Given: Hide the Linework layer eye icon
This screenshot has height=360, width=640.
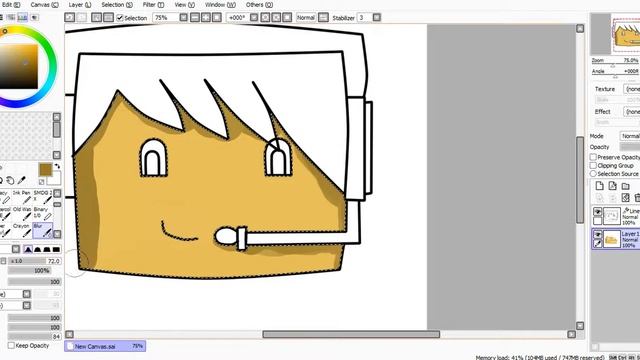Looking at the screenshot, I should tap(598, 211).
